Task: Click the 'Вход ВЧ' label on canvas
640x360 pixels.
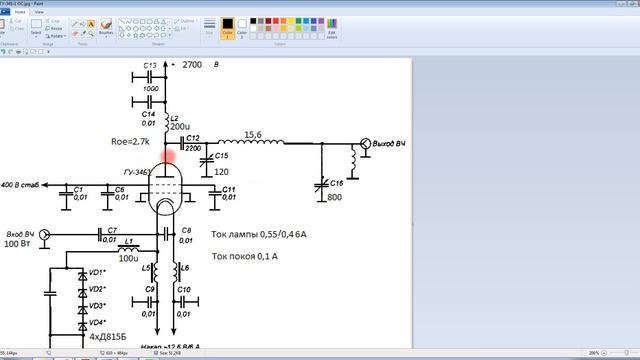Action: point(20,234)
